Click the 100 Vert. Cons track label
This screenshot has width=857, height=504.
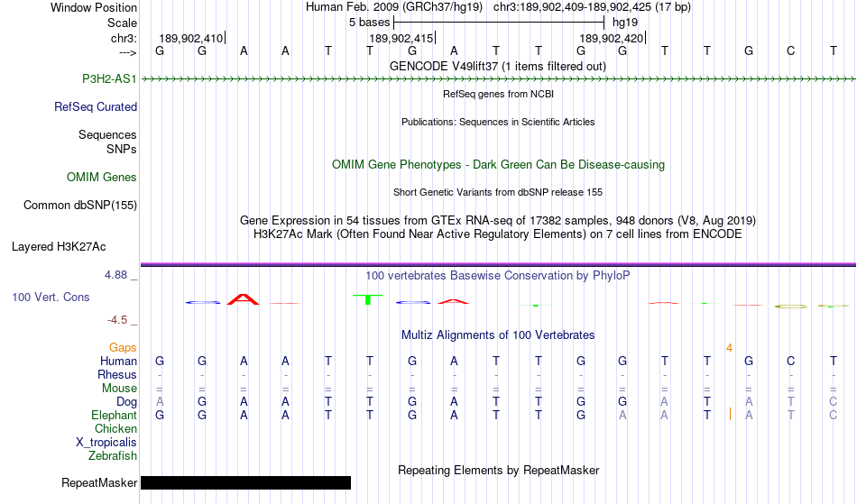(51, 297)
